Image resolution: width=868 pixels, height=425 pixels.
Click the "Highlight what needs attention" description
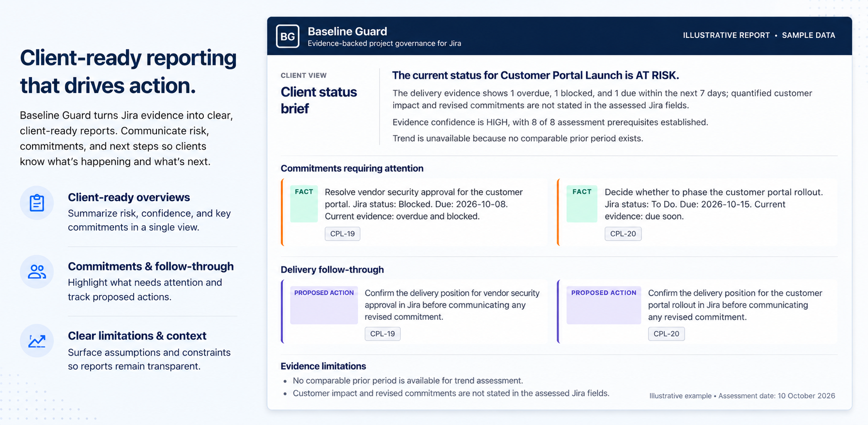(145, 290)
